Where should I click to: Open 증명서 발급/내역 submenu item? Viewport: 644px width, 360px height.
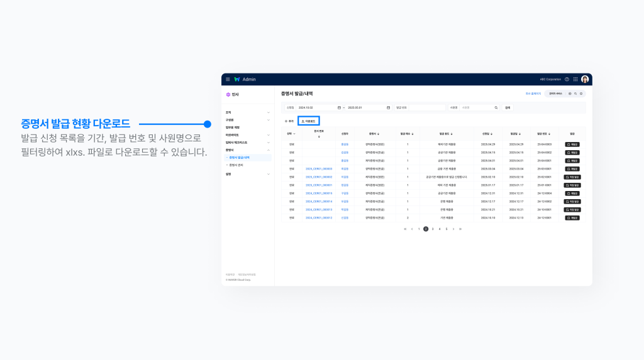(248, 158)
